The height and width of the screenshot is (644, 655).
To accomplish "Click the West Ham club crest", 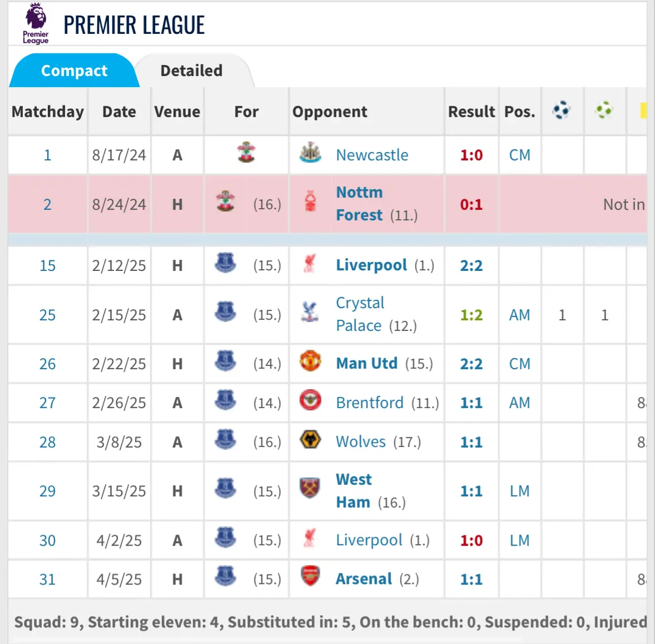I will [309, 489].
